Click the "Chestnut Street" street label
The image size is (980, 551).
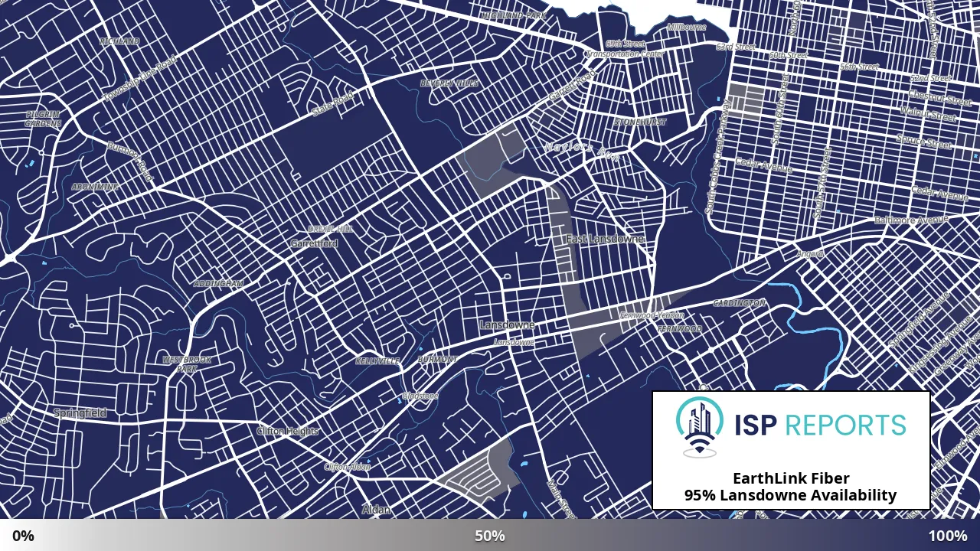click(x=940, y=98)
